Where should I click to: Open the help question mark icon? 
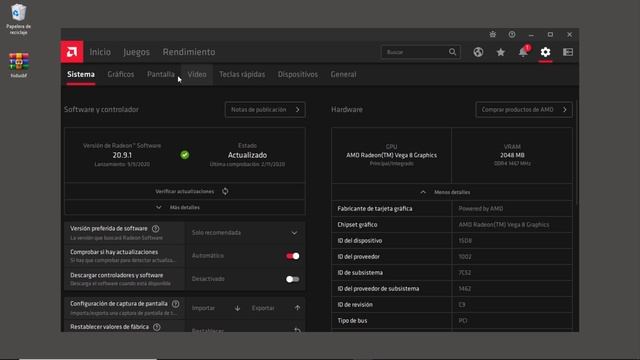pyautogui.click(x=512, y=35)
